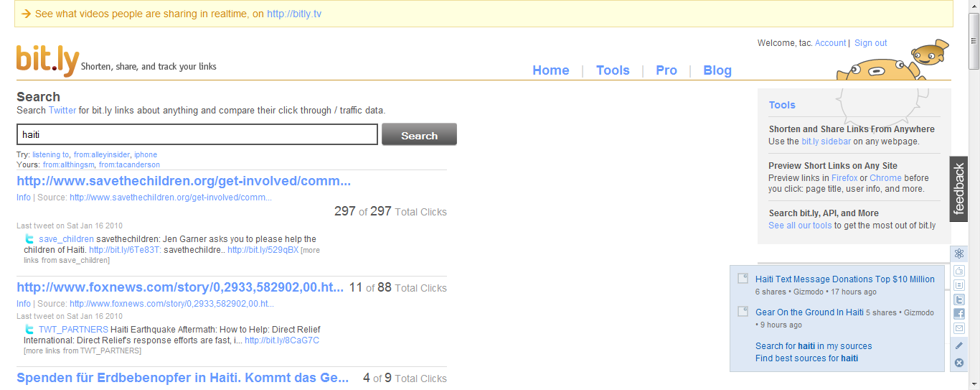The height and width of the screenshot is (390, 980).
Task: Click the atom icon atop the sidebar strip
Action: point(959,254)
